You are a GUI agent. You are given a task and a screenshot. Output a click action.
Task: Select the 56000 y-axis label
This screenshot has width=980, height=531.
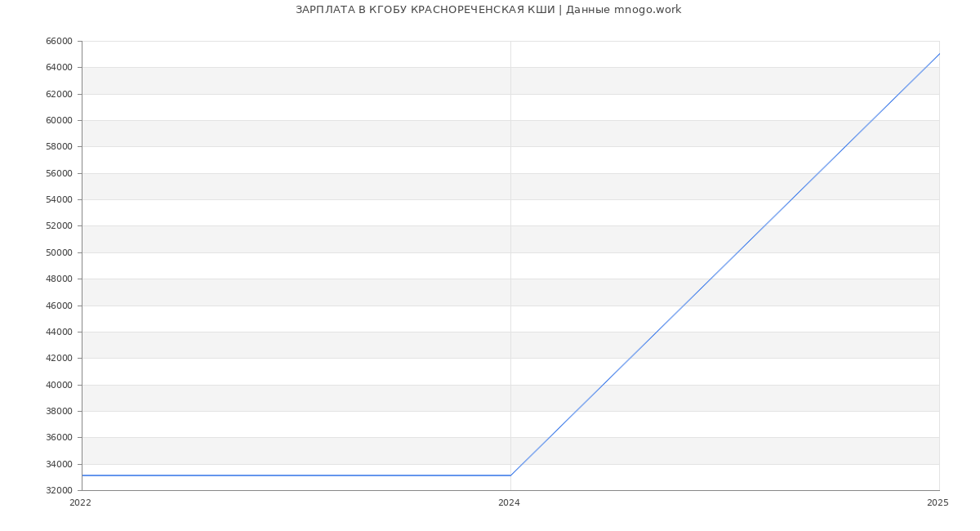(60, 173)
